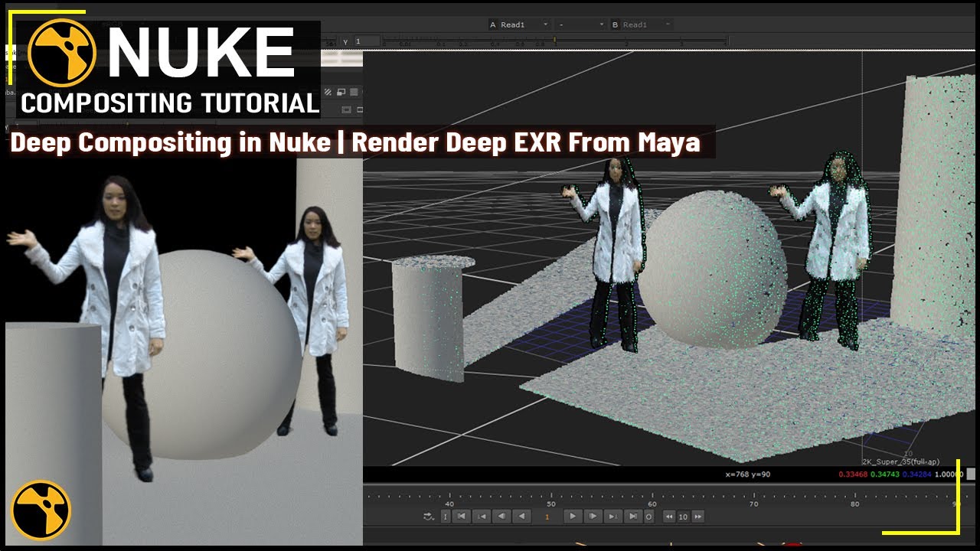Click the red channel value 0.33468
Viewport: 980px width, 551px height.
pos(854,474)
